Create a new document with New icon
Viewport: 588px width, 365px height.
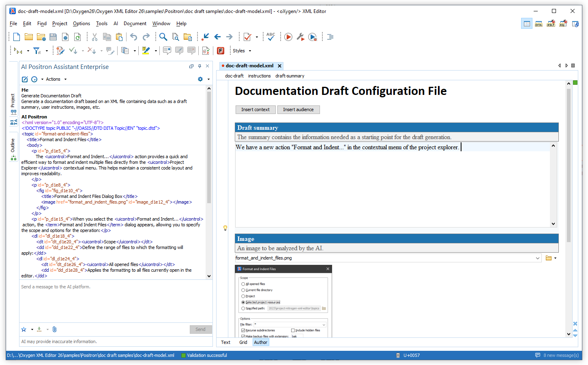point(17,37)
